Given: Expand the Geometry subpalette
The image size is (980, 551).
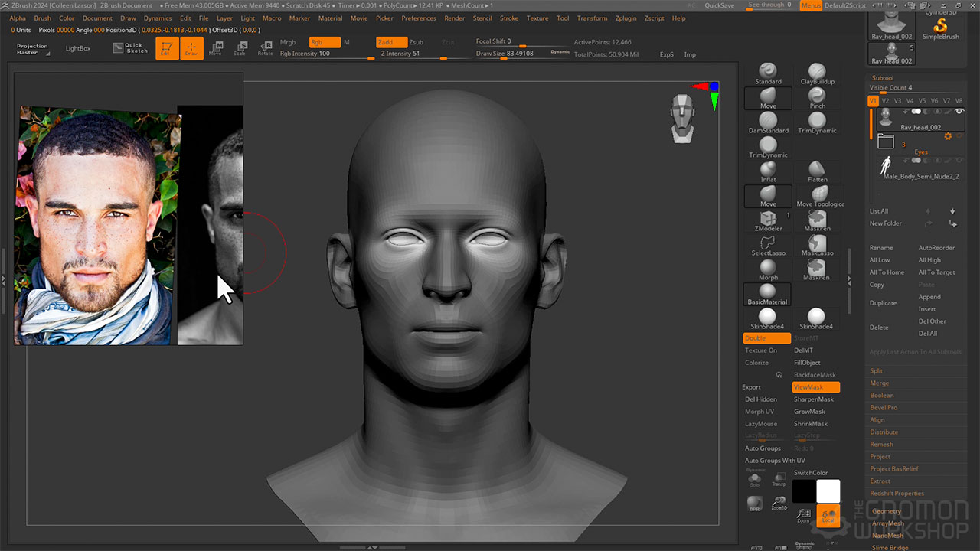Looking at the screenshot, I should click(x=887, y=511).
